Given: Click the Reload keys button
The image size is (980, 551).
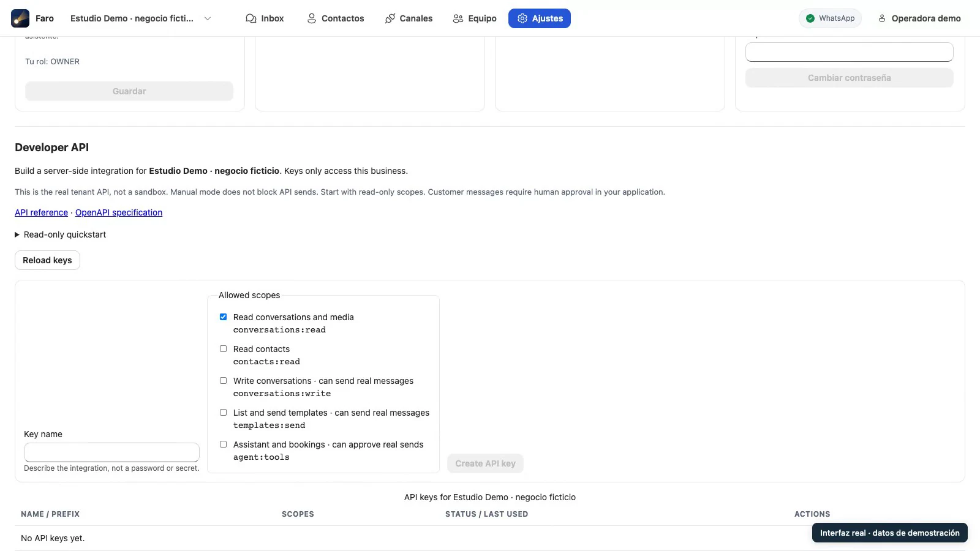Looking at the screenshot, I should (x=47, y=260).
